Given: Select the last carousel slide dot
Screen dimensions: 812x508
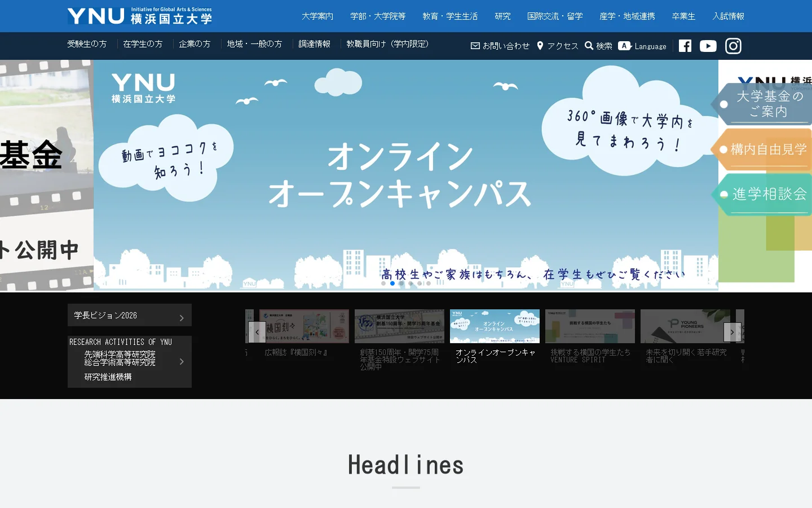Looking at the screenshot, I should 429,283.
